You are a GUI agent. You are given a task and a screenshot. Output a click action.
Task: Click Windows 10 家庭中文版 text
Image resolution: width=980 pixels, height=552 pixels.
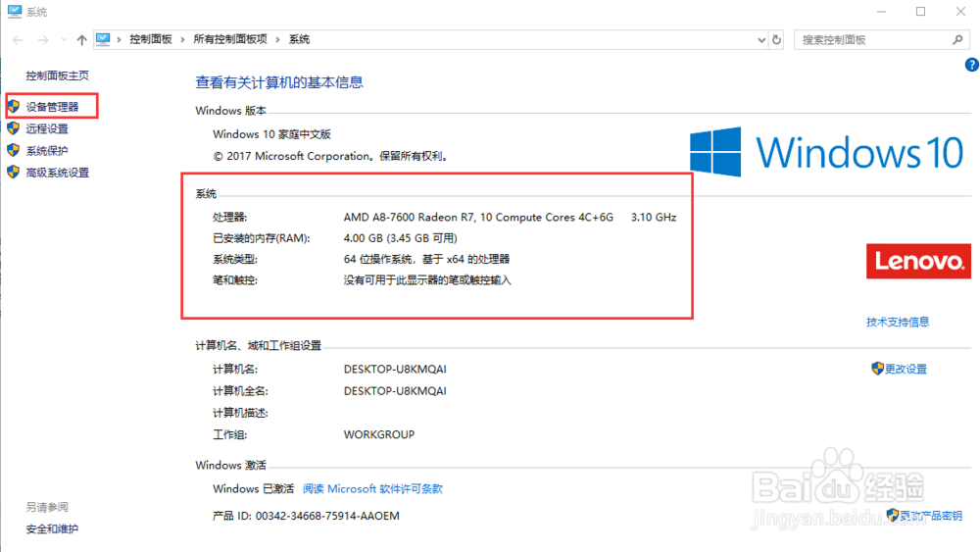coord(271,134)
